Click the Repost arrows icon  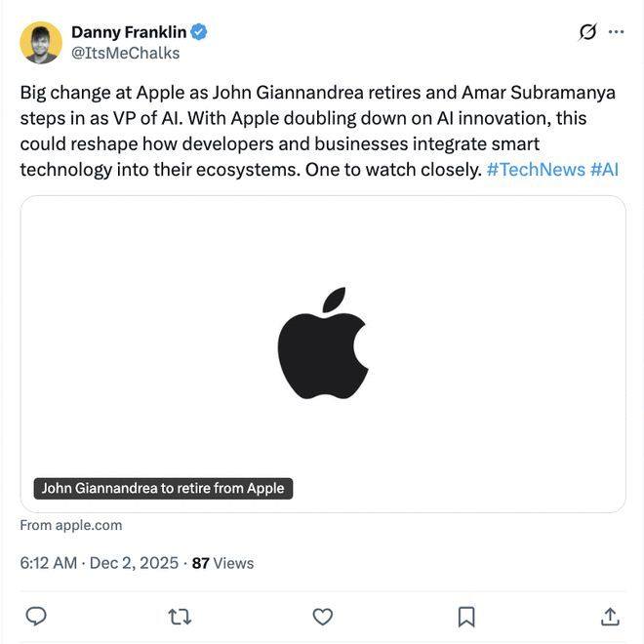180,617
